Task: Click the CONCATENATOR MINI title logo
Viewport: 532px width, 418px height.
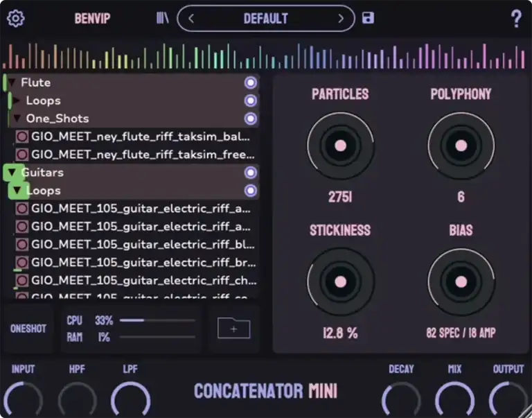Action: point(266,391)
